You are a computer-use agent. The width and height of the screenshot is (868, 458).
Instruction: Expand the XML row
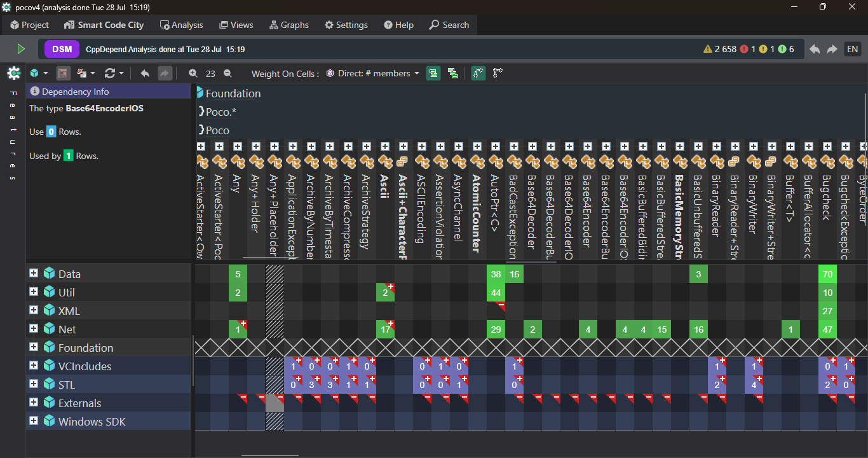33,310
